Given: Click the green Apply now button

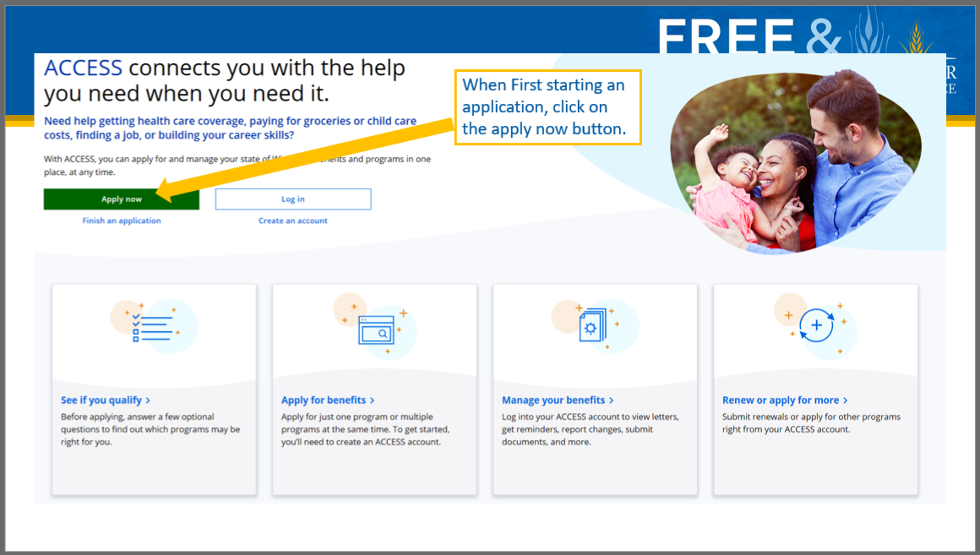Looking at the screenshot, I should point(122,199).
